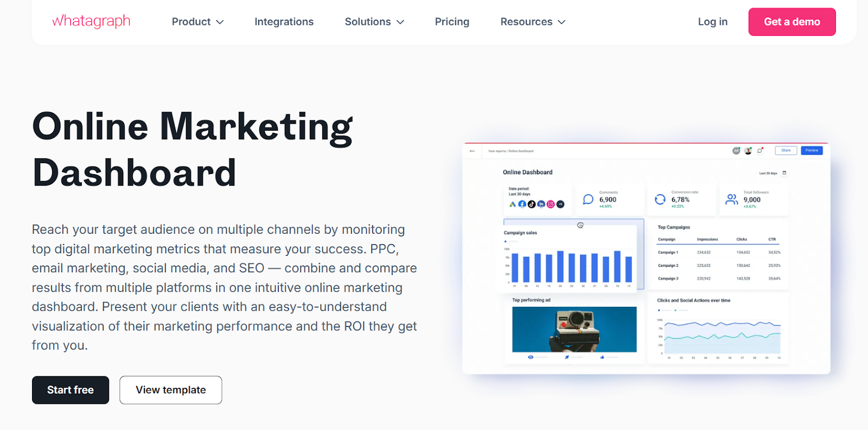The width and height of the screenshot is (868, 430).
Task: Go to the Integrations page
Action: click(x=284, y=22)
